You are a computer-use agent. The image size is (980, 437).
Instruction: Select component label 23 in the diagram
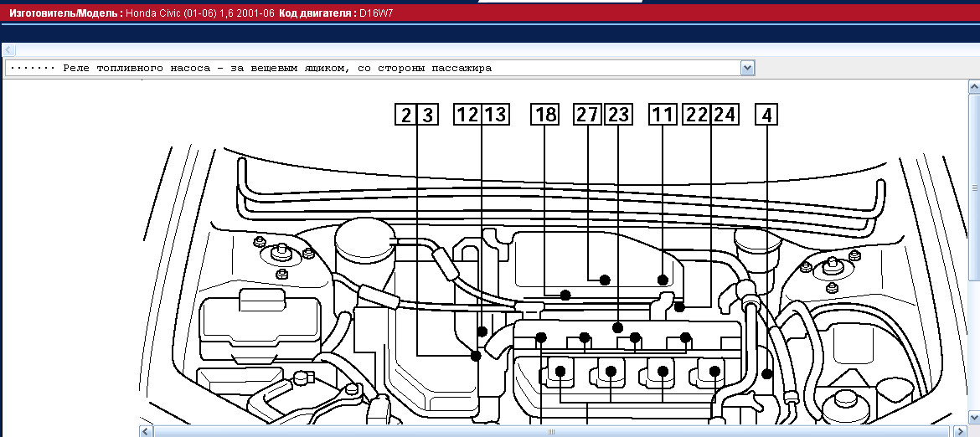[x=617, y=114]
